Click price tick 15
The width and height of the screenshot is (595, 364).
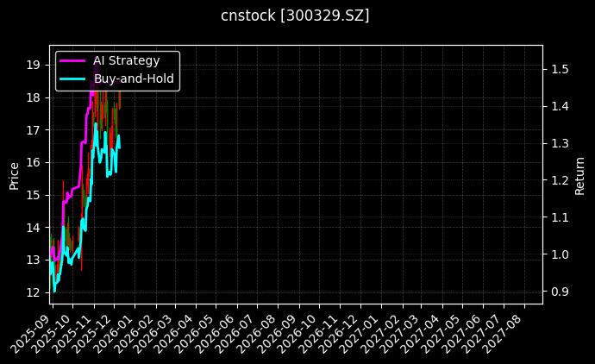(33, 196)
